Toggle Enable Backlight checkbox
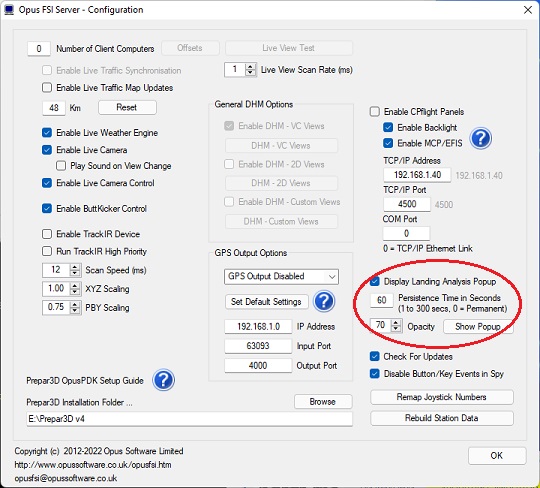 coord(388,127)
